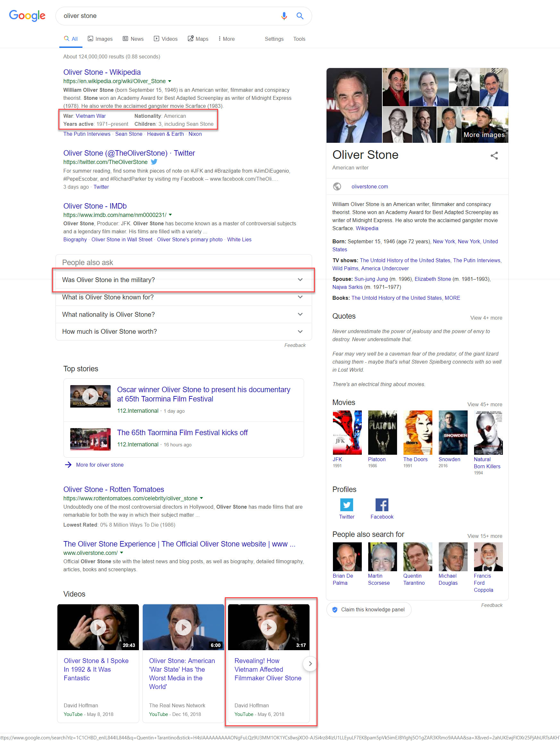The height and width of the screenshot is (741, 560).
Task: Click the microphone voice search icon
Action: point(284,16)
